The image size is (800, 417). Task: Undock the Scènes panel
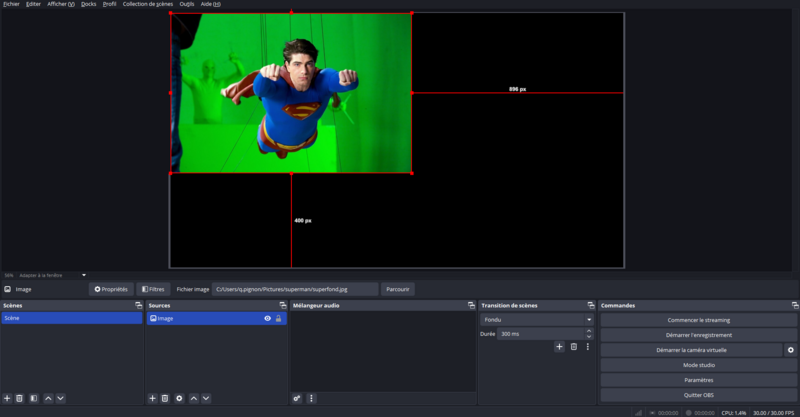click(138, 305)
